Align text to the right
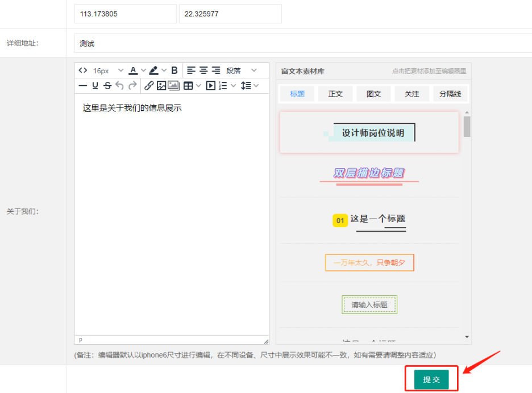Viewport: 532px width, 393px height. tap(216, 70)
